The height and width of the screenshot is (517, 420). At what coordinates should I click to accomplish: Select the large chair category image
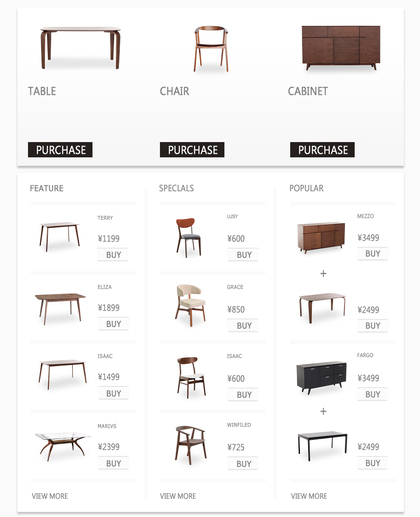point(211,49)
